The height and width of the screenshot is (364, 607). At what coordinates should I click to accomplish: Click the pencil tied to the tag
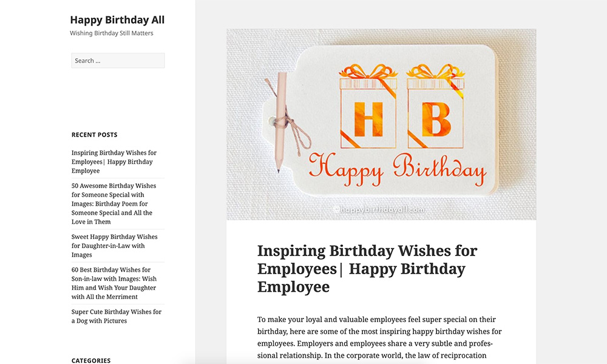pyautogui.click(x=280, y=122)
